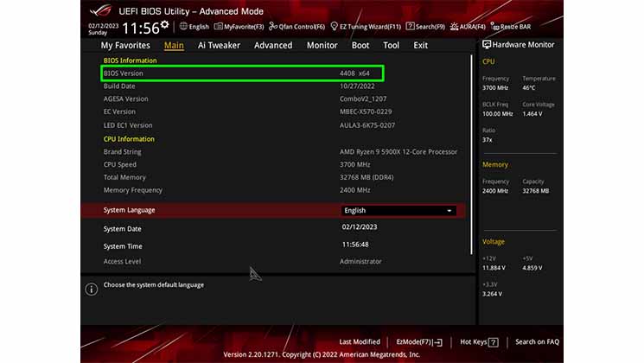The width and height of the screenshot is (644, 363).
Task: Click the Memory Frequency row label
Action: coord(132,190)
